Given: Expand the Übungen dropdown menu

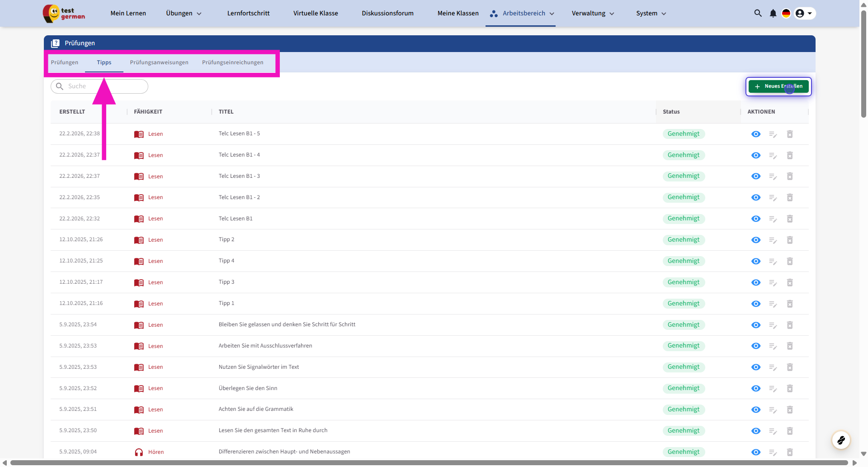Looking at the screenshot, I should (184, 14).
